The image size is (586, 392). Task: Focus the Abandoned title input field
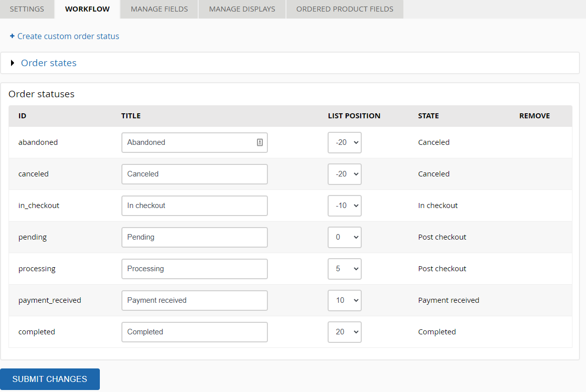[x=194, y=142]
